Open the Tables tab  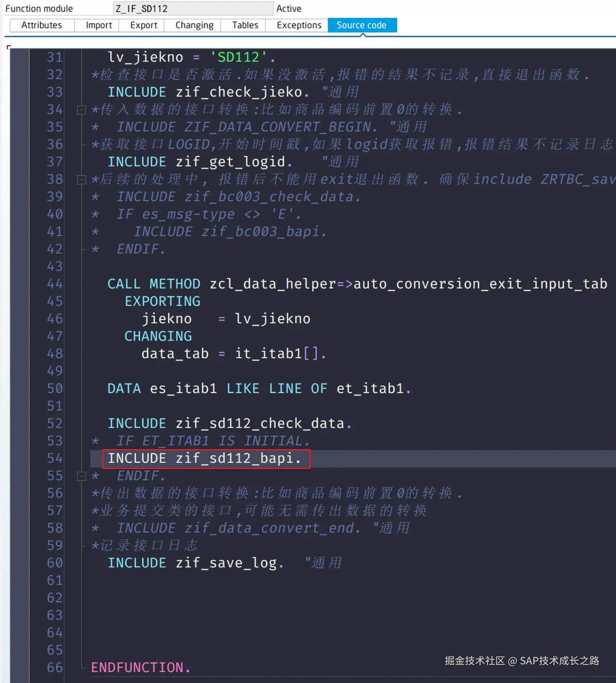tap(245, 25)
